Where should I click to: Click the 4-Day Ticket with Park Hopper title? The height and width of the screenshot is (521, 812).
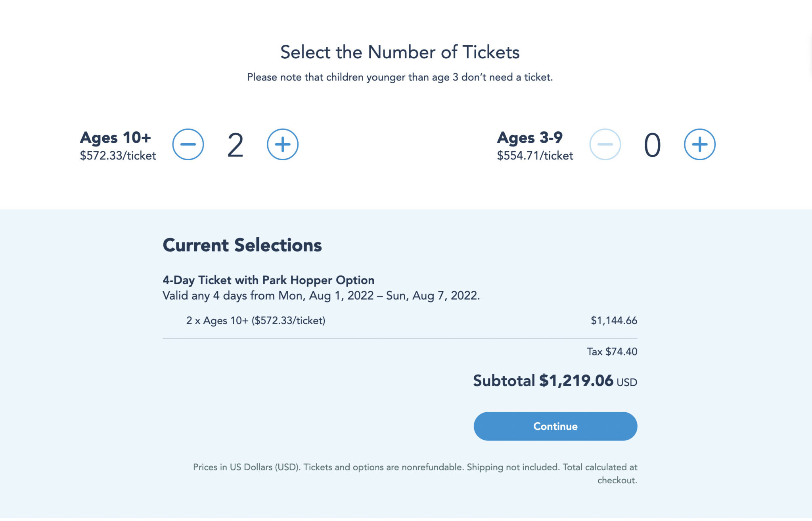[x=268, y=280]
